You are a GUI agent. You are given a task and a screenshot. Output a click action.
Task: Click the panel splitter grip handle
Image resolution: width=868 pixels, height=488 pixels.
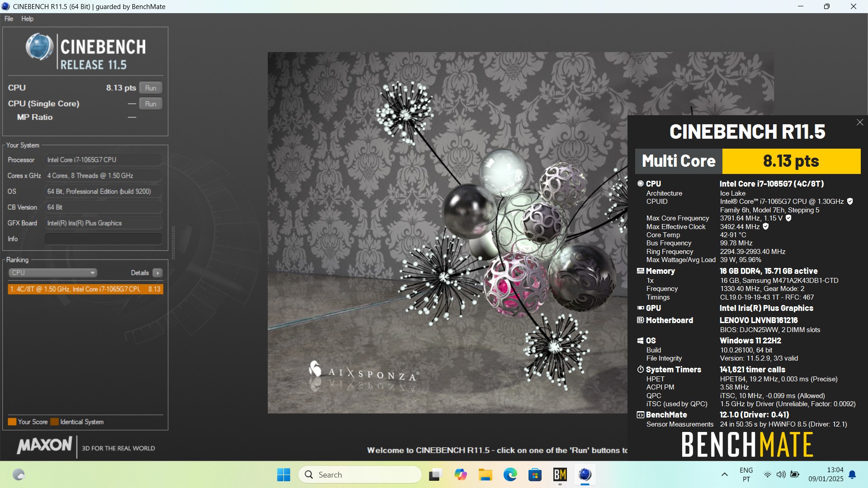(173, 242)
